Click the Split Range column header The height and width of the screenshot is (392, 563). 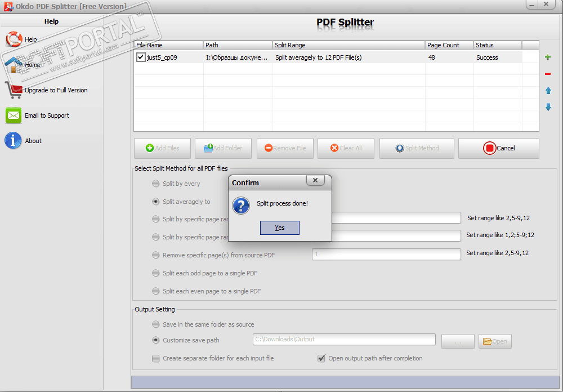[x=348, y=45]
